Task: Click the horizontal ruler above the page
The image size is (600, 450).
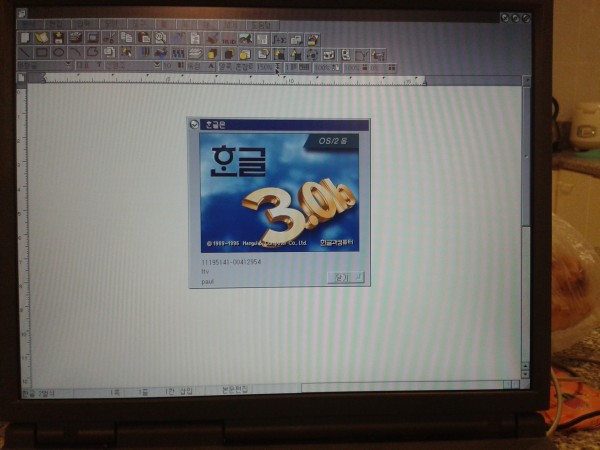Action: pyautogui.click(x=234, y=80)
